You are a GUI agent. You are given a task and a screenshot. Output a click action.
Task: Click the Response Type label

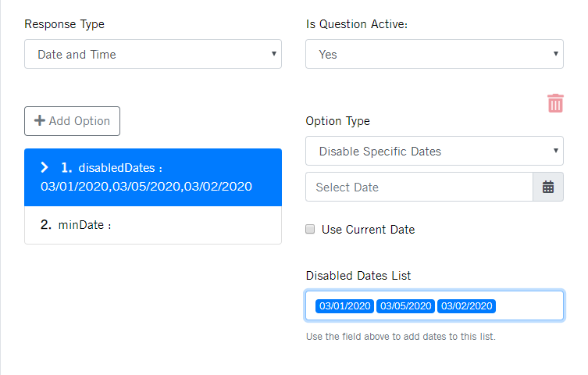point(65,24)
